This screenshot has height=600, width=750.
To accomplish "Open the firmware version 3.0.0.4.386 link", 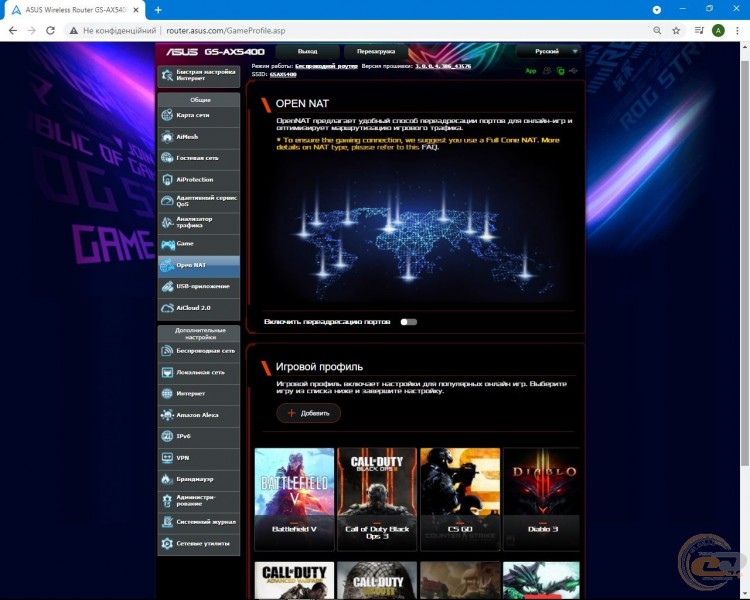I will click(443, 66).
